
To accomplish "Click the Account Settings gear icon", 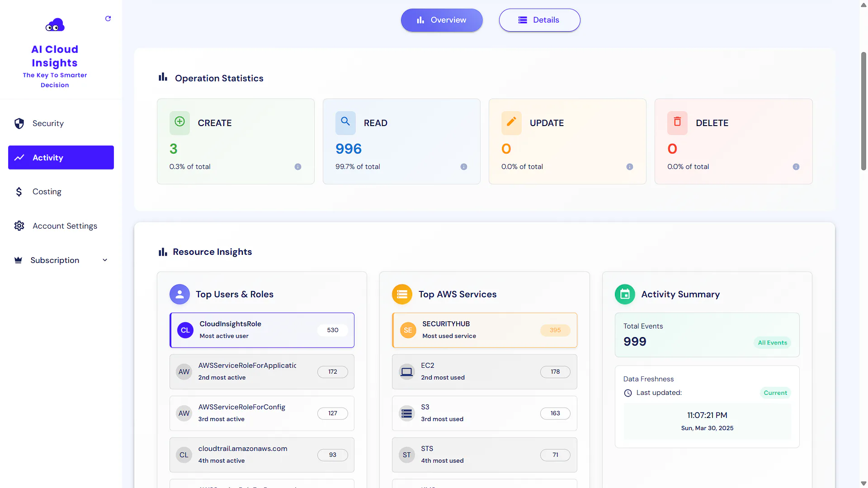I will 19,226.
